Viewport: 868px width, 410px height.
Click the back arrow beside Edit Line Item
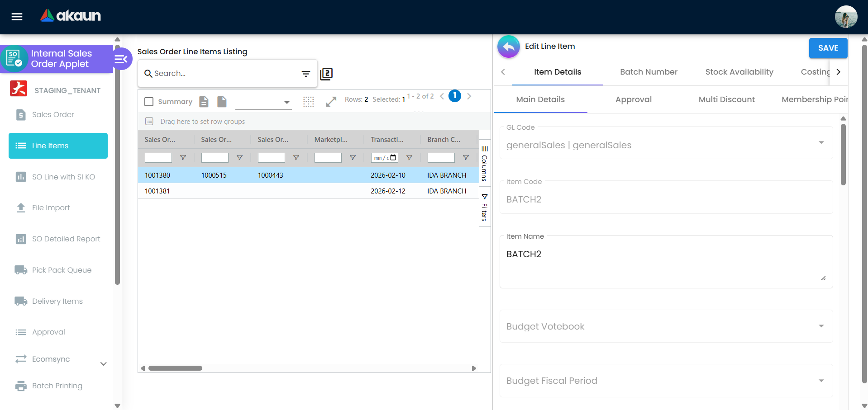(509, 47)
